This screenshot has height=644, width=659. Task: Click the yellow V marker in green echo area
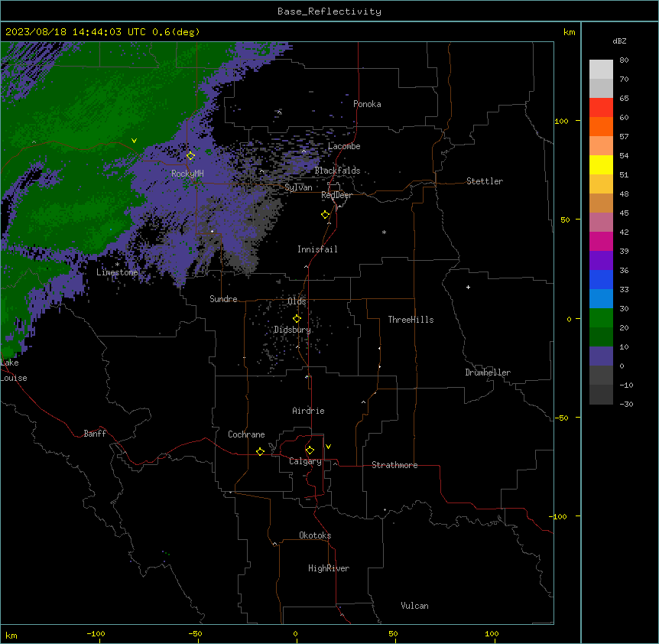134,141
